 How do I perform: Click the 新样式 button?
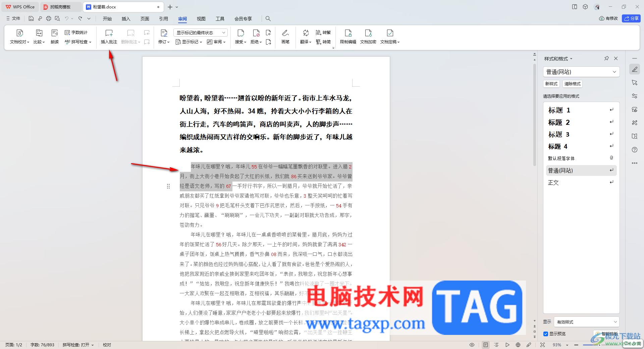[x=551, y=84]
